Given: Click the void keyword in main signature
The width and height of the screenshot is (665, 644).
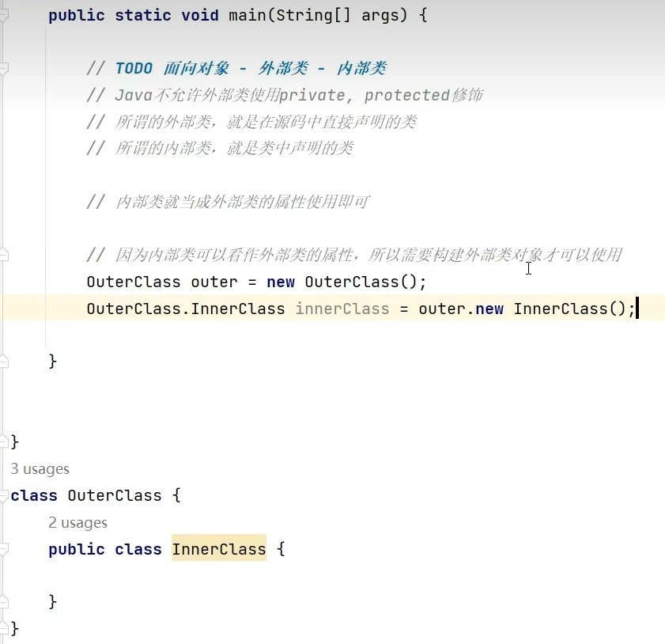Looking at the screenshot, I should coord(199,15).
